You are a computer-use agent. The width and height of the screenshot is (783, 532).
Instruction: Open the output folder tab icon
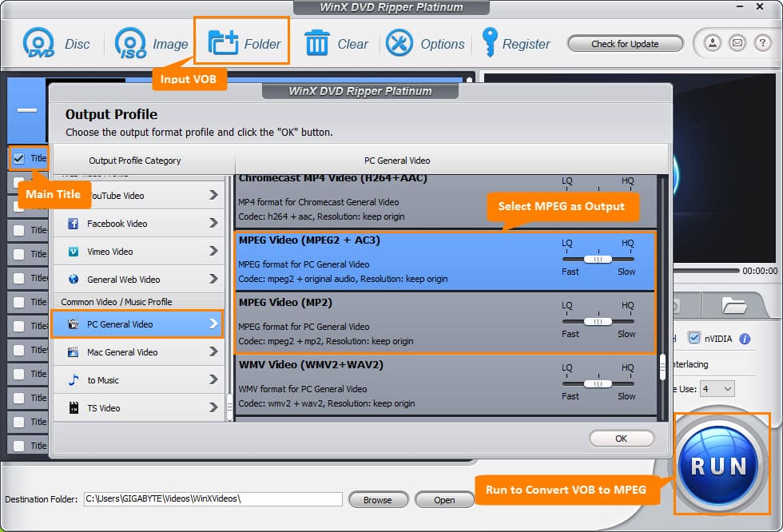(x=733, y=305)
